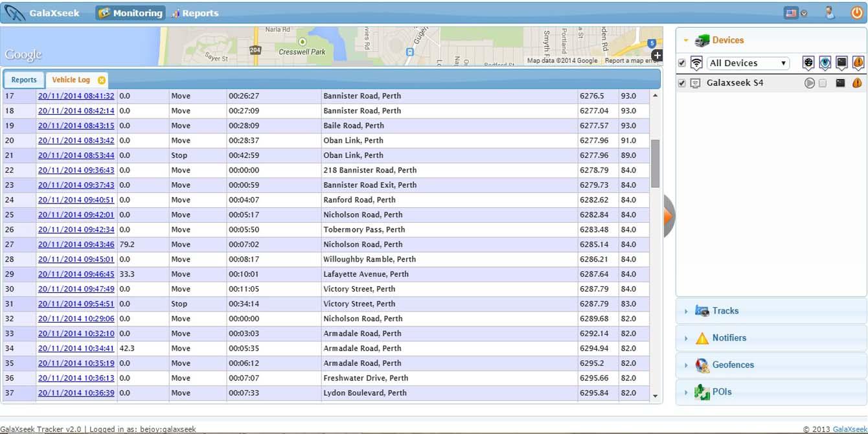
Task: Click the Monitoring menu icon
Action: (104, 13)
